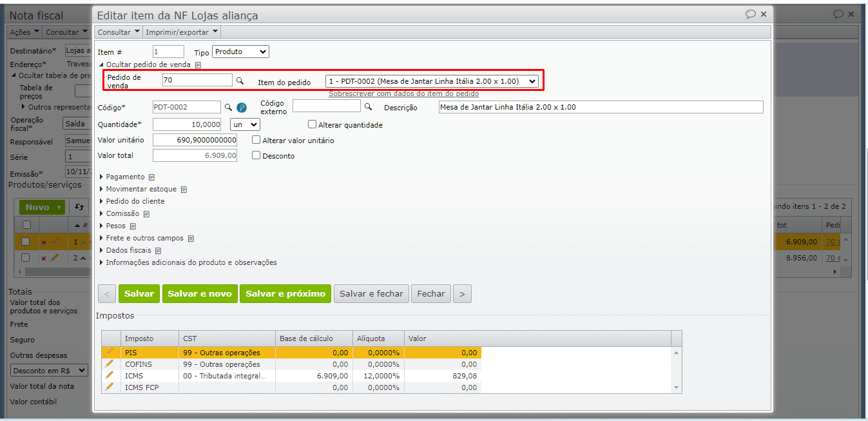Click Salvar e fechar button
This screenshot has width=868, height=421.
click(x=371, y=293)
